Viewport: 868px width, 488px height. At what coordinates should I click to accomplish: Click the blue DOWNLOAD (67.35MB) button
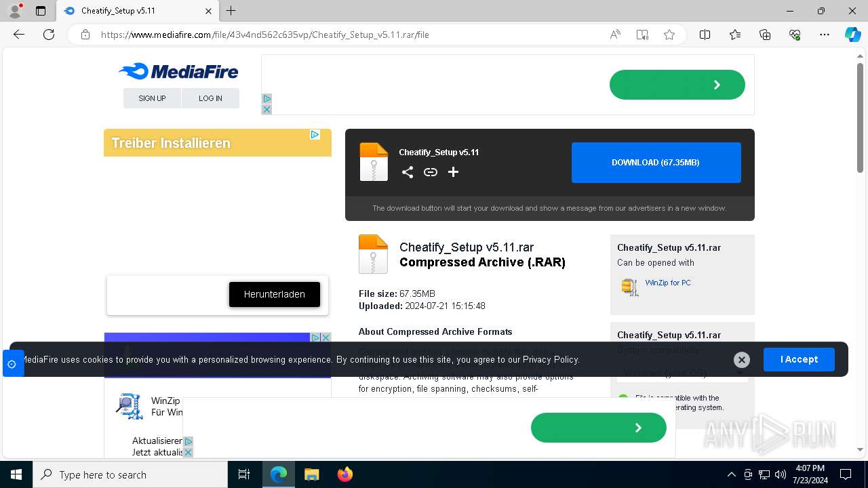coord(656,163)
